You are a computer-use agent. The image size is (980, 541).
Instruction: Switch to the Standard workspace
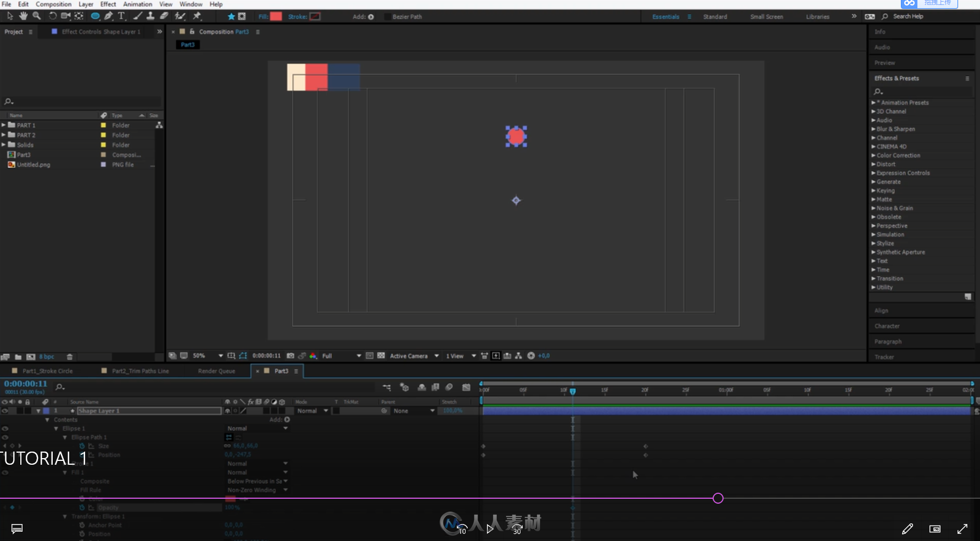[x=715, y=16]
